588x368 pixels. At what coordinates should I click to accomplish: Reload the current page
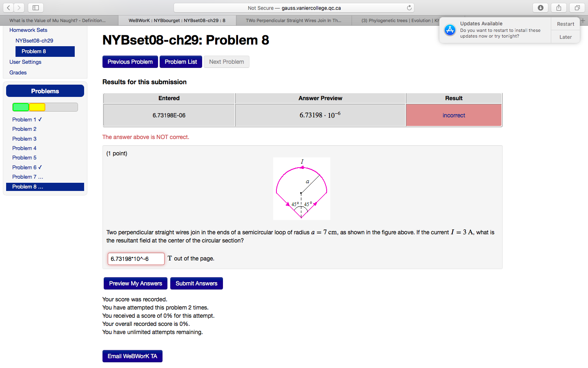[409, 7]
